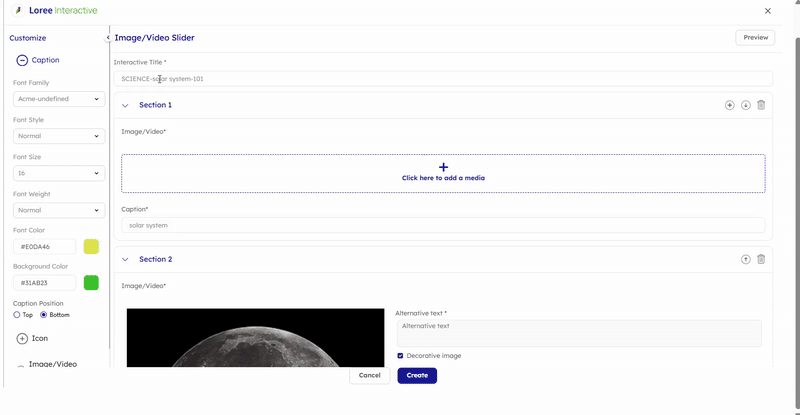Viewport: 800px width, 415px height.
Task: Click the Preview button
Action: click(x=755, y=38)
